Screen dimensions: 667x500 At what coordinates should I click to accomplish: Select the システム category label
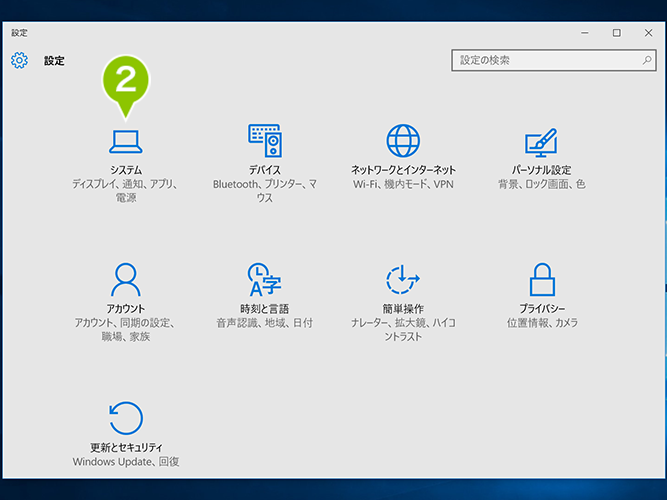tap(126, 170)
